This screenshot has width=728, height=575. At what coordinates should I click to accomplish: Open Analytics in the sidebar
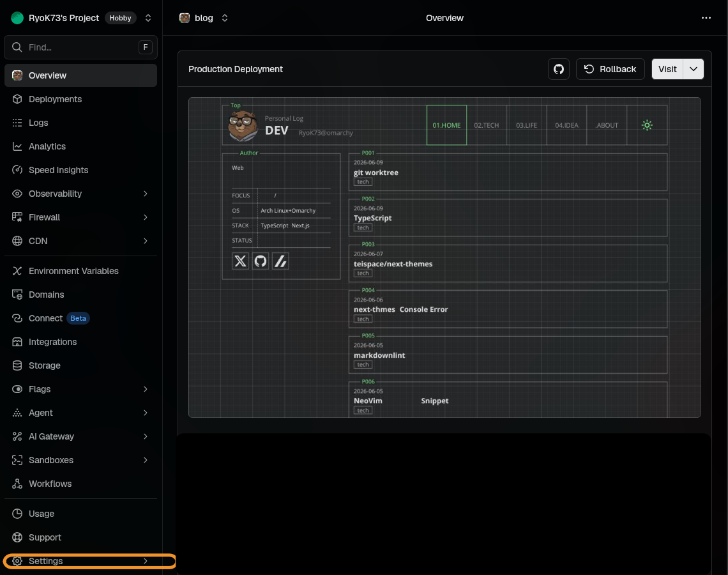81,146
